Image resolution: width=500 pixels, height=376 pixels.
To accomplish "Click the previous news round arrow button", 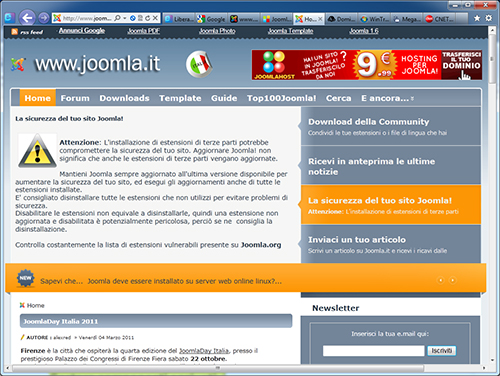I will pyautogui.click(x=441, y=280).
